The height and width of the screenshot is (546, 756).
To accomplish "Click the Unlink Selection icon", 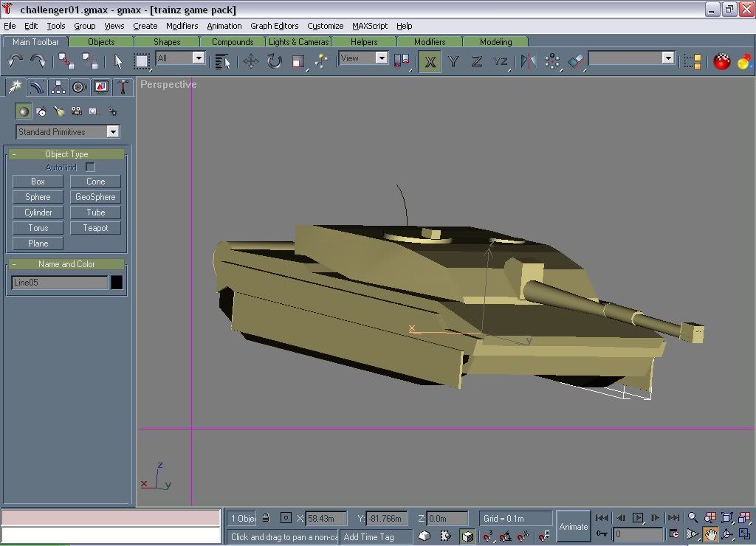I will pyautogui.click(x=90, y=61).
